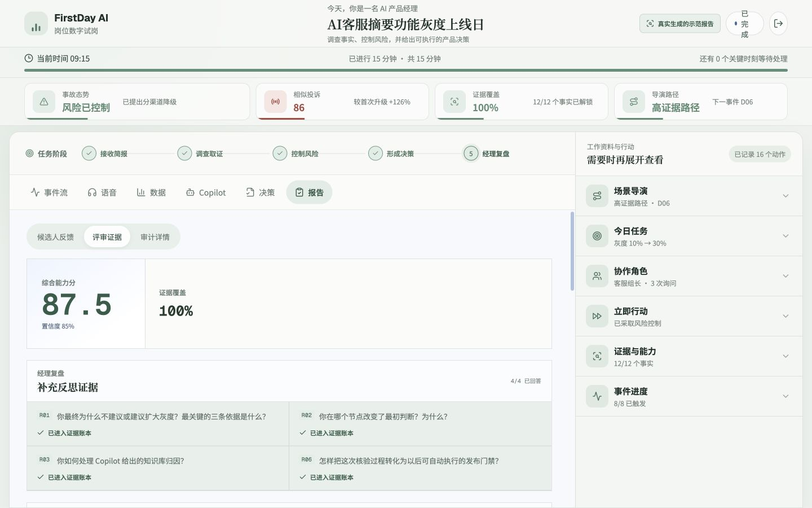This screenshot has height=508, width=812.
Task: Click the checkmark circle for 接收简报 step
Action: pos(89,154)
